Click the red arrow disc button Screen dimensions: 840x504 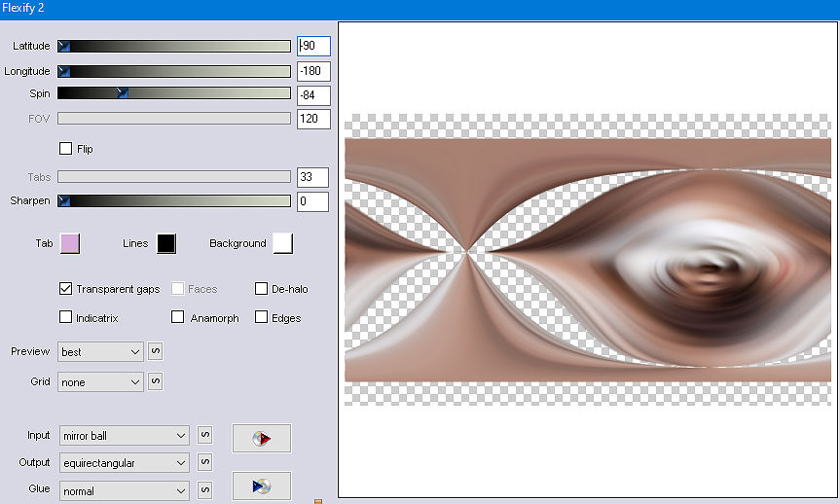pos(262,439)
